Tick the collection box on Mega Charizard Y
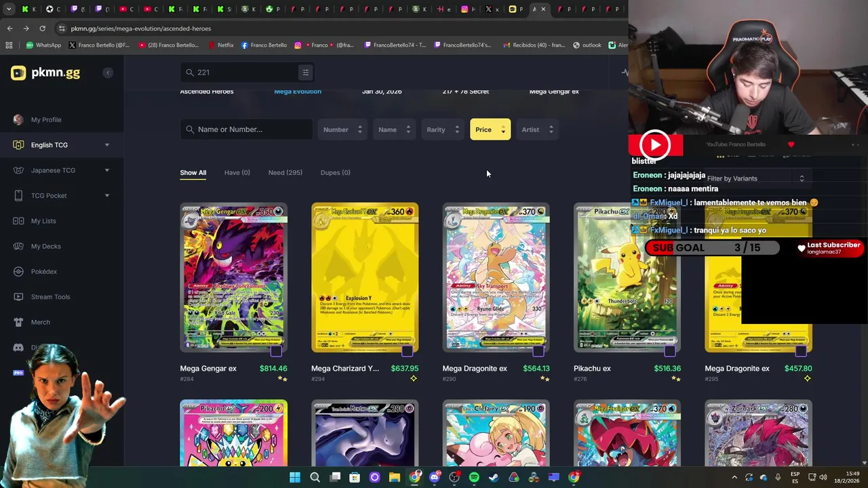 pos(407,351)
